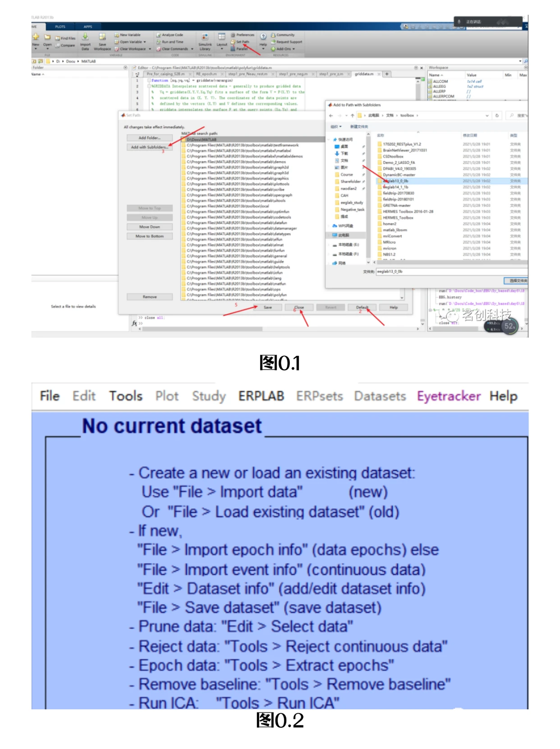Click Move to Bottom button

coord(149,236)
